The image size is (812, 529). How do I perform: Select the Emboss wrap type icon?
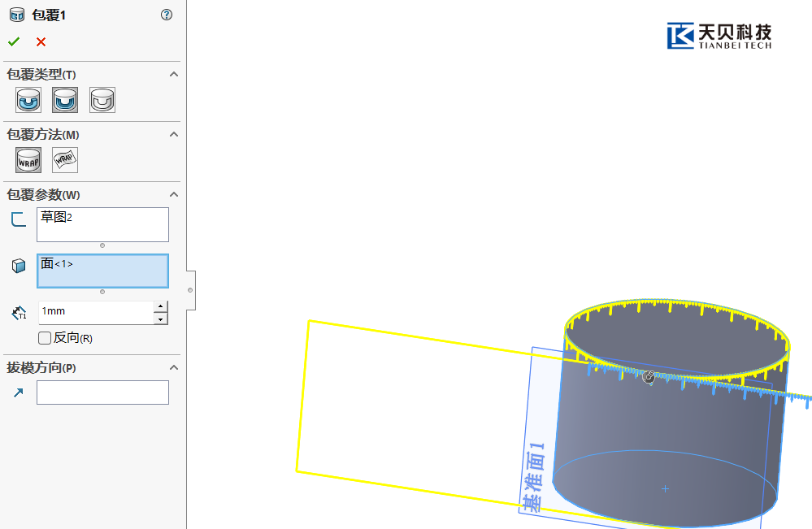[28, 100]
